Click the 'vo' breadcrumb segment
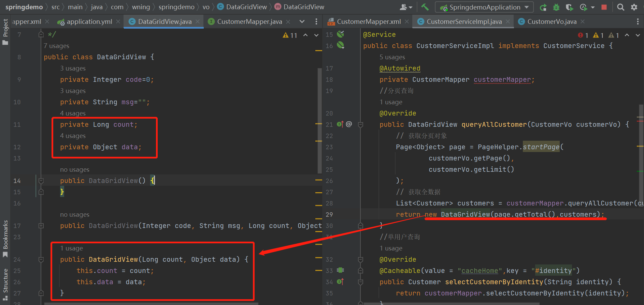 [206, 7]
